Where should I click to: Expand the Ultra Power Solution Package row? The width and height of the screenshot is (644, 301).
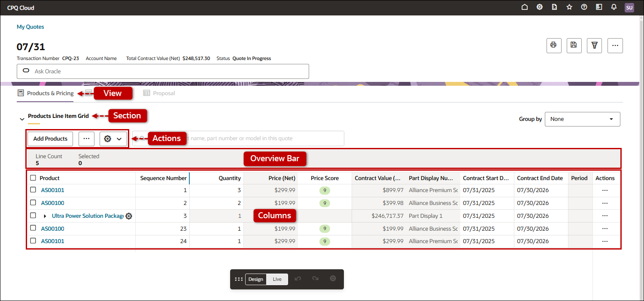(x=45, y=216)
